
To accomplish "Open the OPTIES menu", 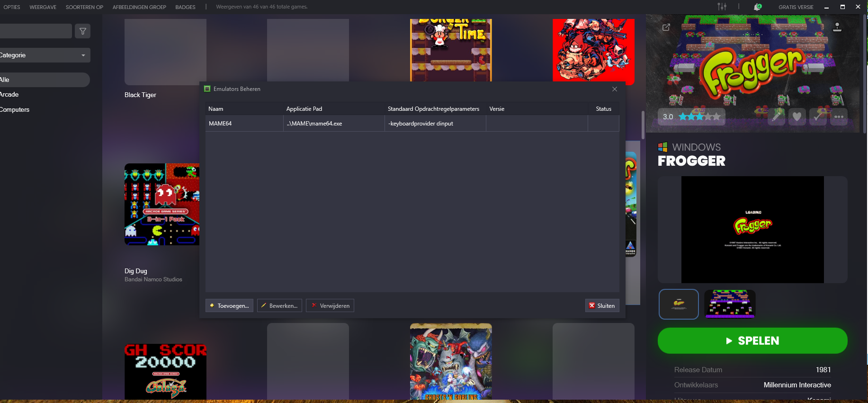I will [x=12, y=7].
